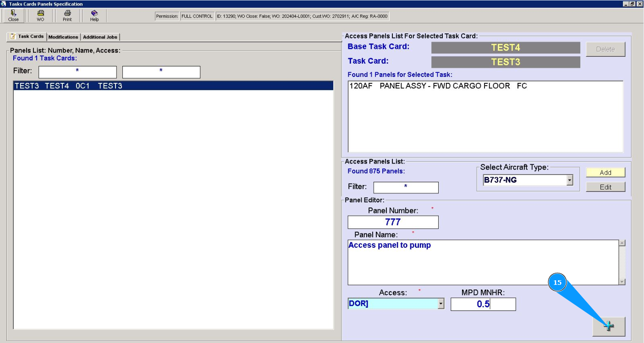Switch to the Task Cards tab
The width and height of the screenshot is (644, 343).
27,37
